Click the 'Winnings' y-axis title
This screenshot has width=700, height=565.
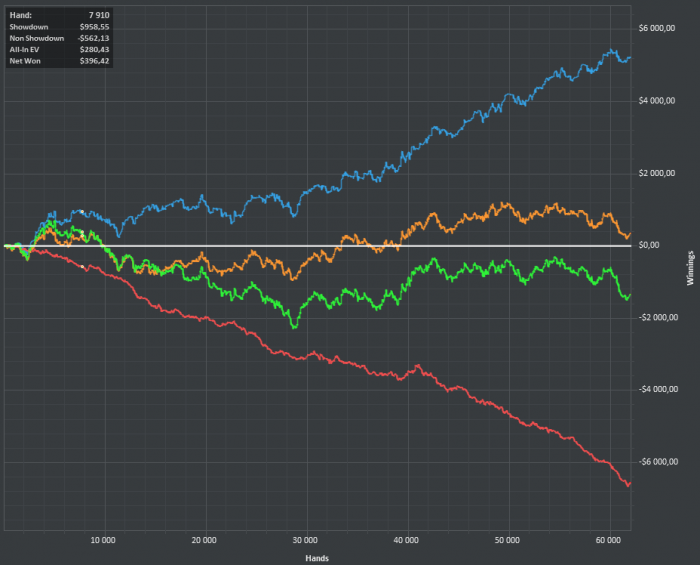pyautogui.click(x=690, y=268)
